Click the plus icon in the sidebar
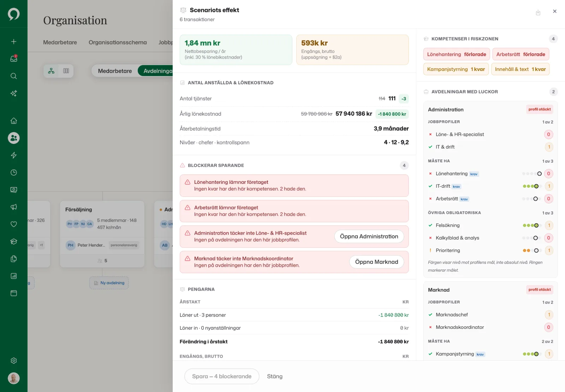Screen dimensions: 565x392 (14, 42)
